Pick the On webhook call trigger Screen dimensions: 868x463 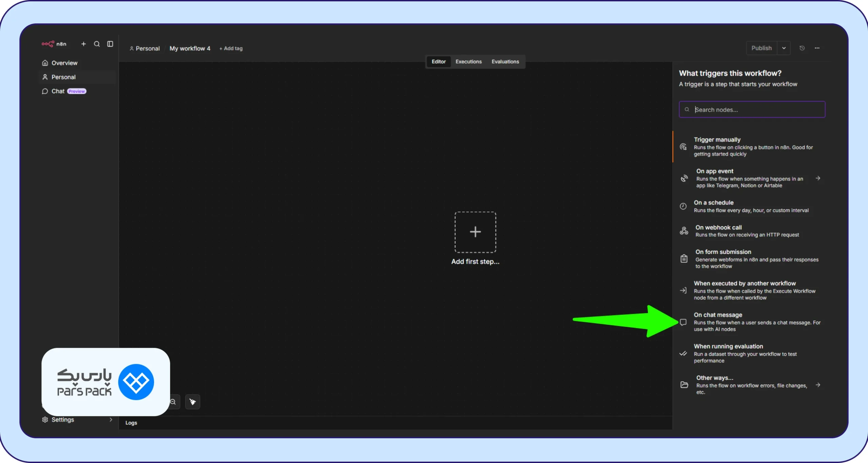[x=750, y=231]
